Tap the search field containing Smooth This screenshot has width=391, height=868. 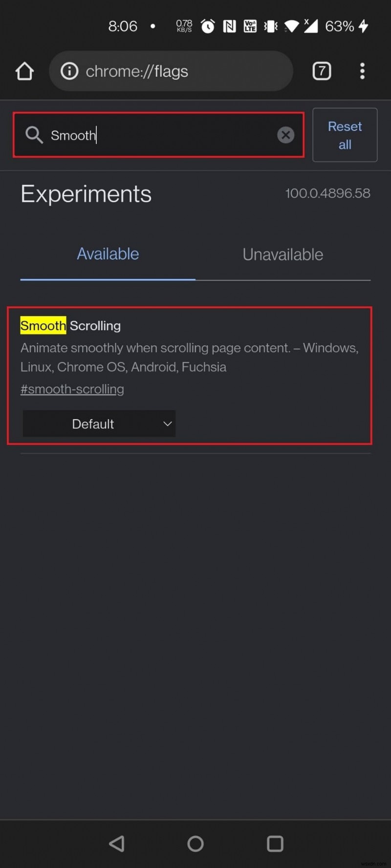147,135
